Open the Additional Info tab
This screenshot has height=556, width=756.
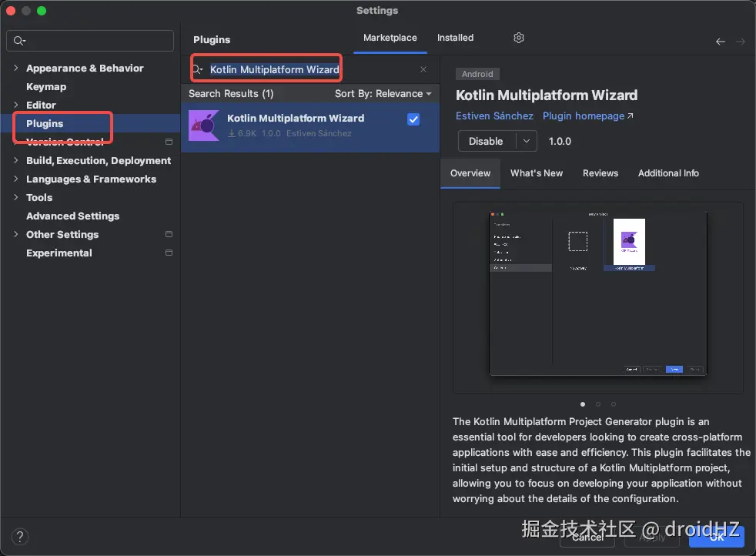tap(668, 173)
